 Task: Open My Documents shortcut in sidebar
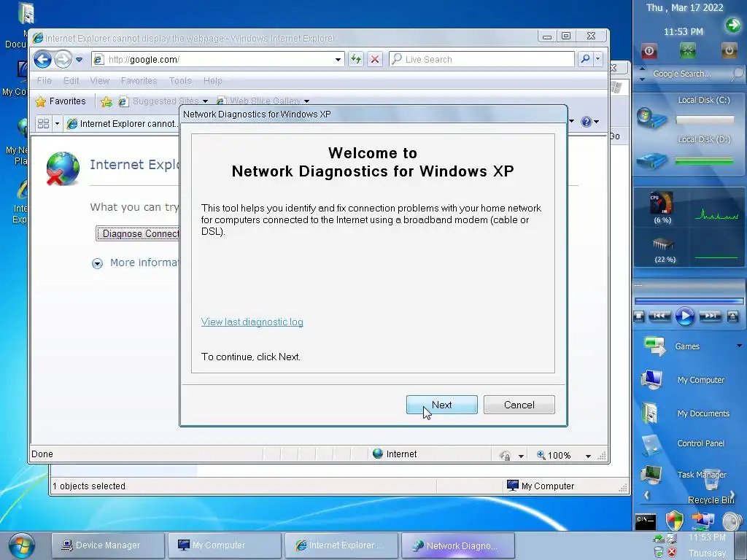686,413
